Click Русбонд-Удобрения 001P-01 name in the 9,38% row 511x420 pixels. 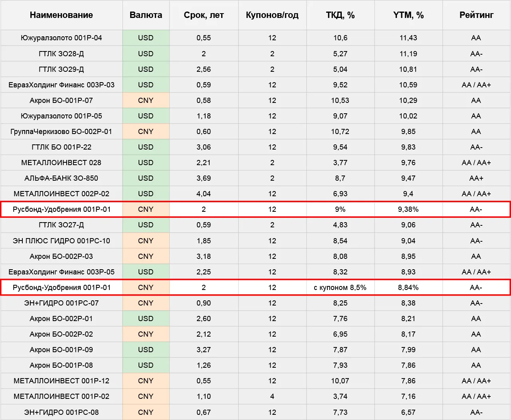point(61,209)
